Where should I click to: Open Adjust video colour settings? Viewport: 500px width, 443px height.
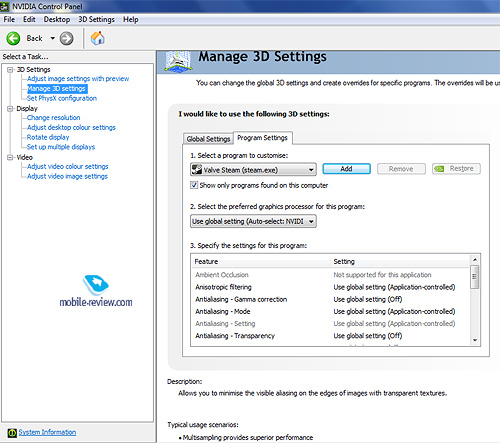(x=68, y=166)
